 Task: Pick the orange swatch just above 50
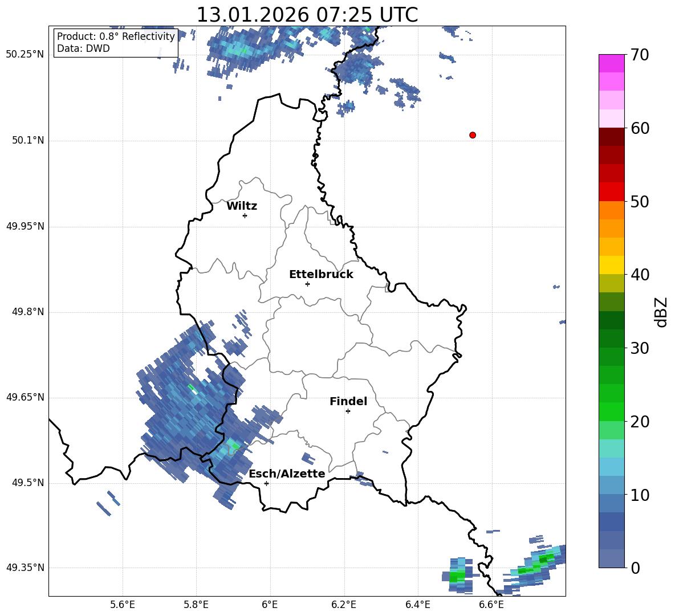[611, 210]
